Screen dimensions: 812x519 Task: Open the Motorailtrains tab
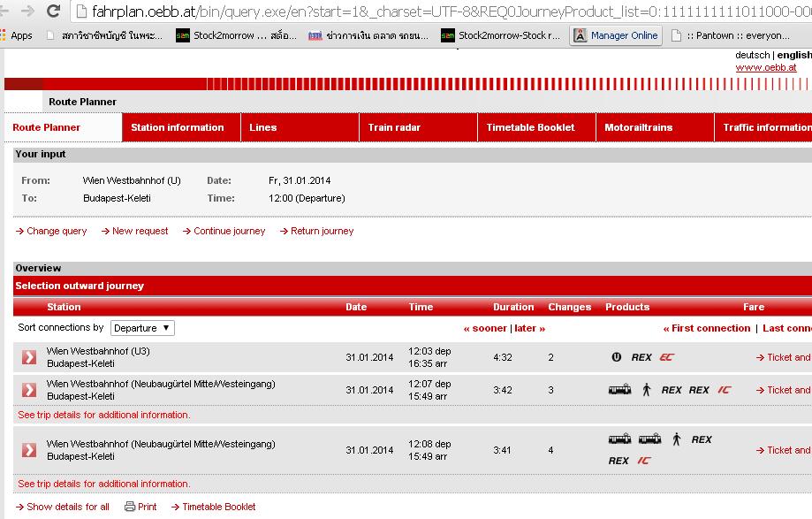tap(655, 127)
